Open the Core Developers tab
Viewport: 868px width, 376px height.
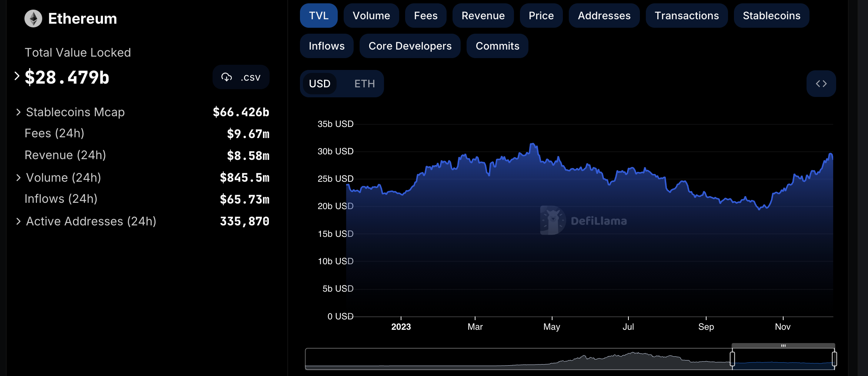[x=410, y=46]
